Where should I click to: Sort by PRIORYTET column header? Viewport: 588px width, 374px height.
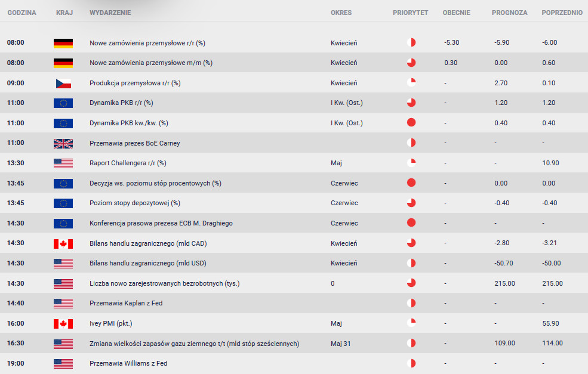pos(410,13)
